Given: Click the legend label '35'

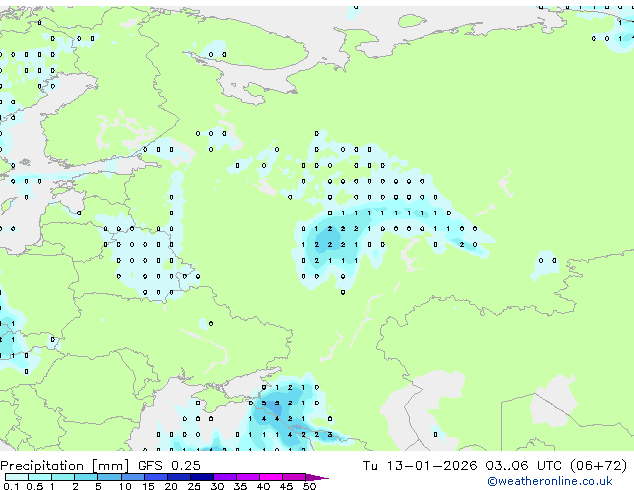Looking at the screenshot, I should (x=240, y=486).
